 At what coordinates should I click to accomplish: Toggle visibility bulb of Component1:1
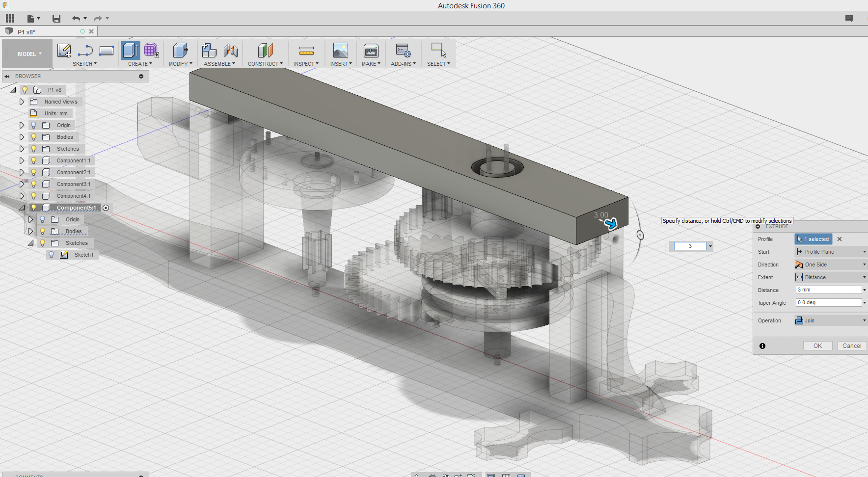pyautogui.click(x=33, y=160)
